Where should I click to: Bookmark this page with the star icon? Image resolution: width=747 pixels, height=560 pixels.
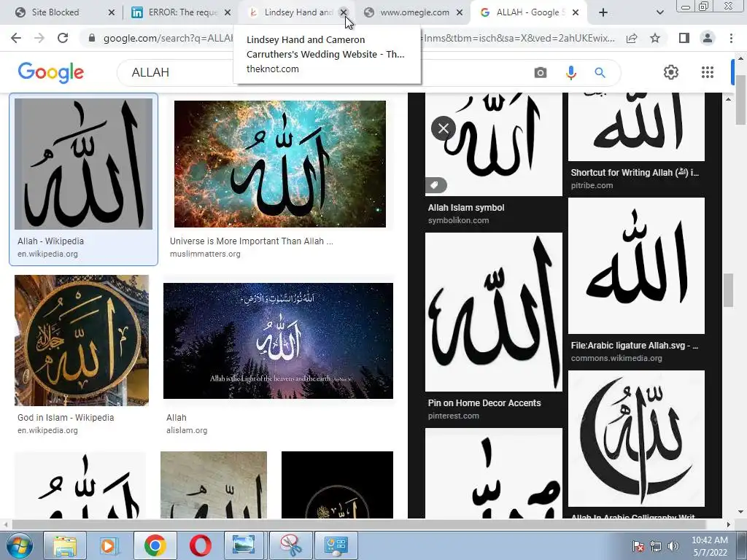coord(655,38)
